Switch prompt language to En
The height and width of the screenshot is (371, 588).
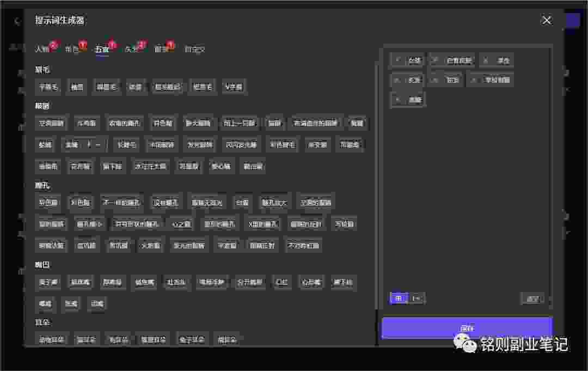click(x=416, y=299)
